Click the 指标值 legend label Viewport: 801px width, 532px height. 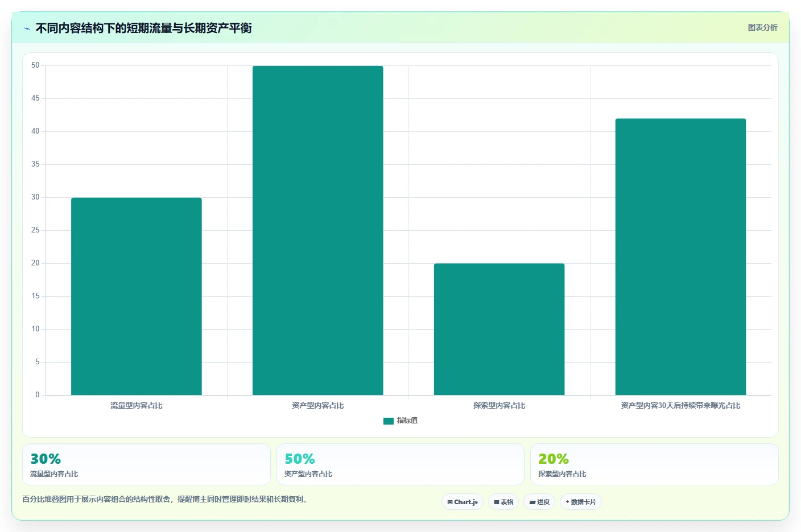tap(407, 421)
